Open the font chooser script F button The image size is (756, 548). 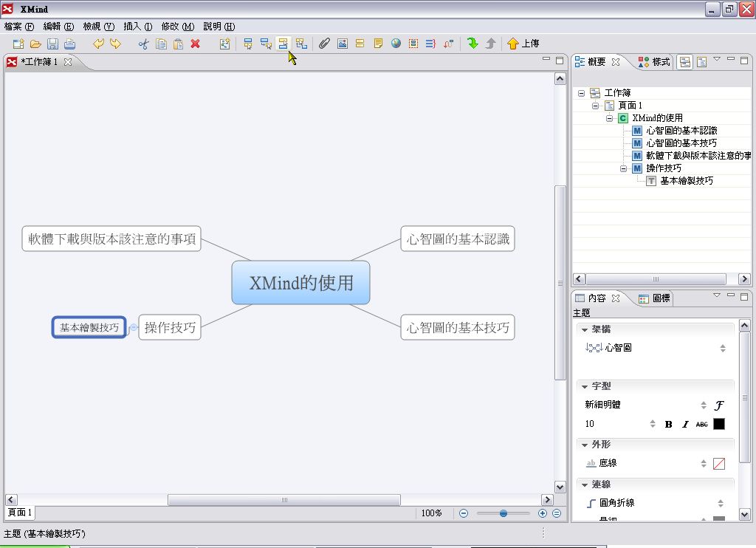point(719,405)
